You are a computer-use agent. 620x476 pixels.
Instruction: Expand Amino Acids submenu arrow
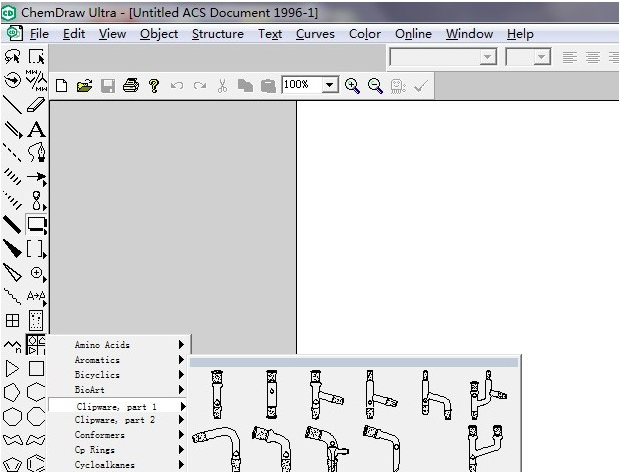(181, 345)
